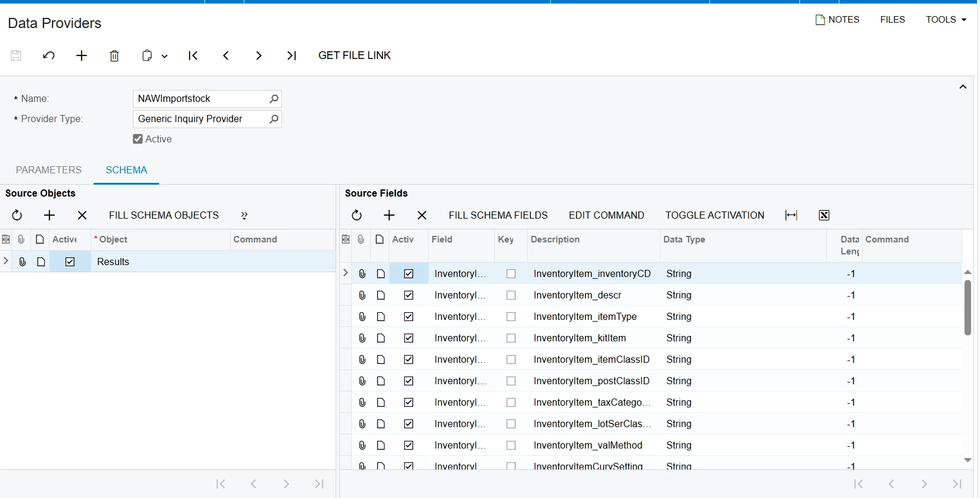This screenshot has width=980, height=498.
Task: Select the Results object cell
Action: 160,262
